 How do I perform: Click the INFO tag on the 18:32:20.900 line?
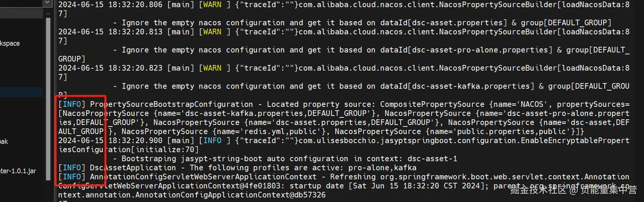coord(212,141)
